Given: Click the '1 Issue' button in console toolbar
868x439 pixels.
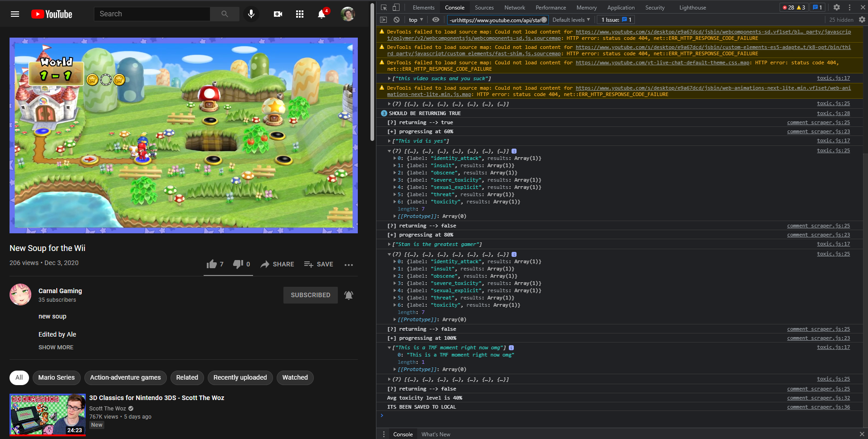Looking at the screenshot, I should [616, 20].
